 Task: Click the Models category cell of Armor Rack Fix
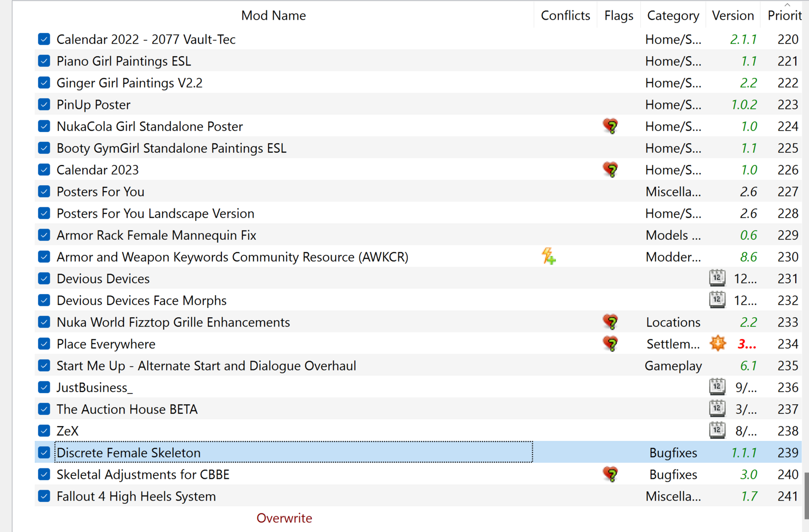tap(673, 235)
